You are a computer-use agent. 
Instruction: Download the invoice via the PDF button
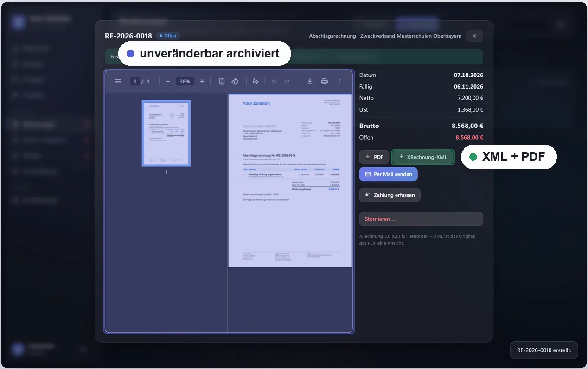[374, 157]
